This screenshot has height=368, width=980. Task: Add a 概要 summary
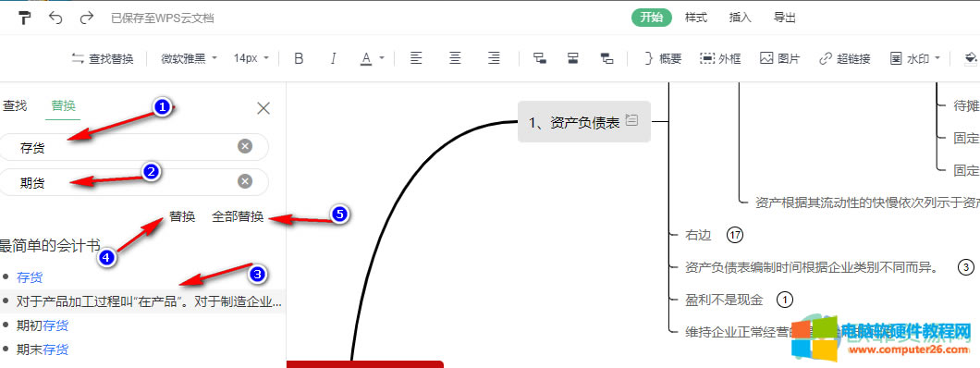tap(663, 59)
